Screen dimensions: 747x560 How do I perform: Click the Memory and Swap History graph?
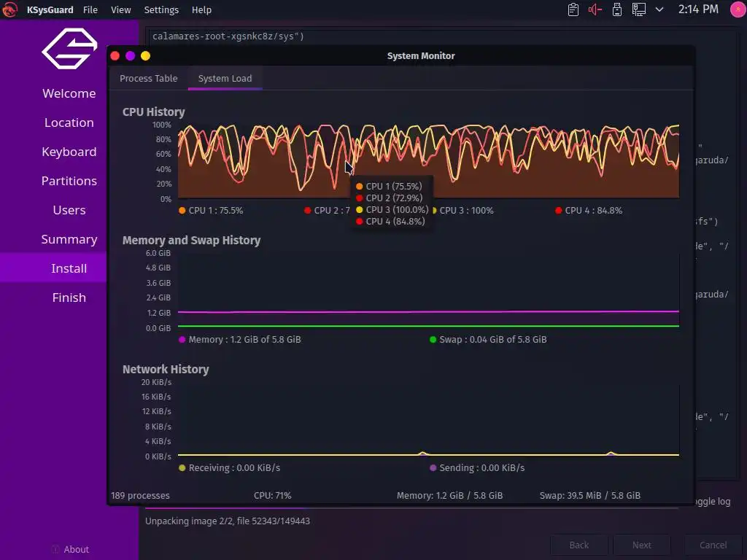[428, 290]
